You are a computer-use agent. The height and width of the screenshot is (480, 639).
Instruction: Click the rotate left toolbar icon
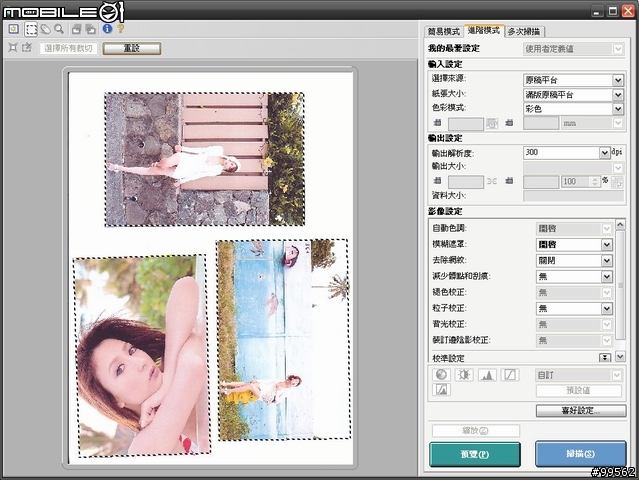tap(76, 29)
